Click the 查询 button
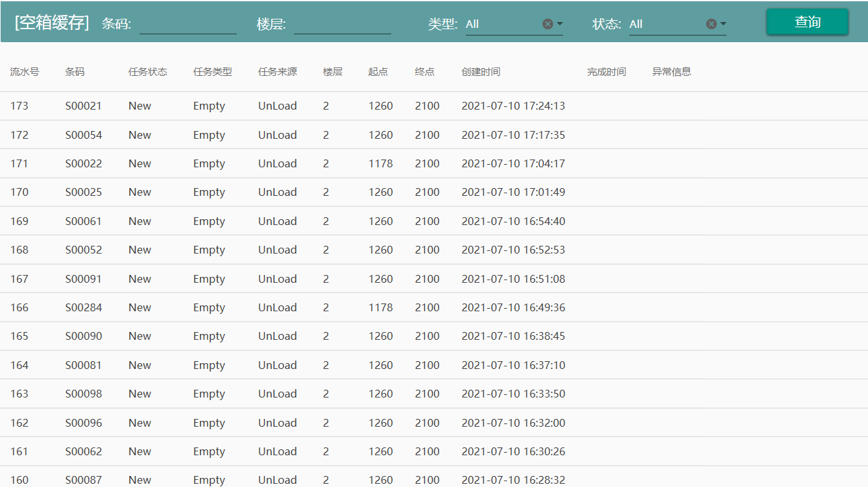868x487 pixels. [x=808, y=22]
